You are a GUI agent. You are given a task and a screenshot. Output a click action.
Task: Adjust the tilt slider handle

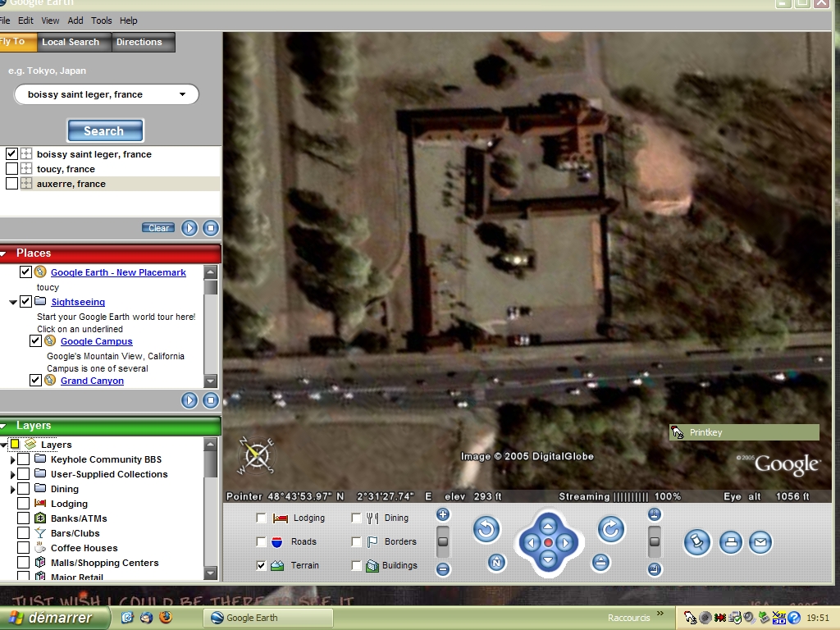click(x=654, y=541)
